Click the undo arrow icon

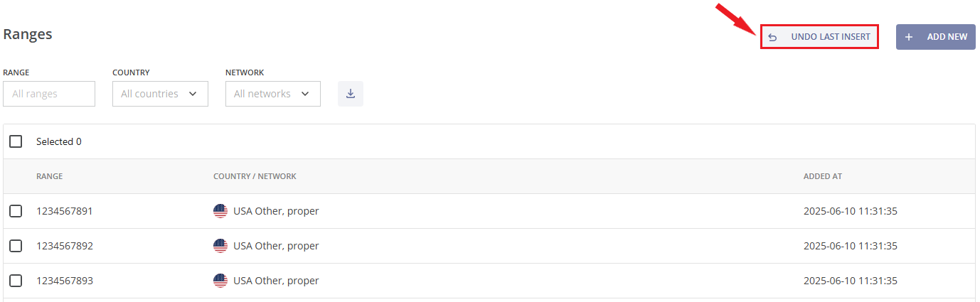[772, 37]
